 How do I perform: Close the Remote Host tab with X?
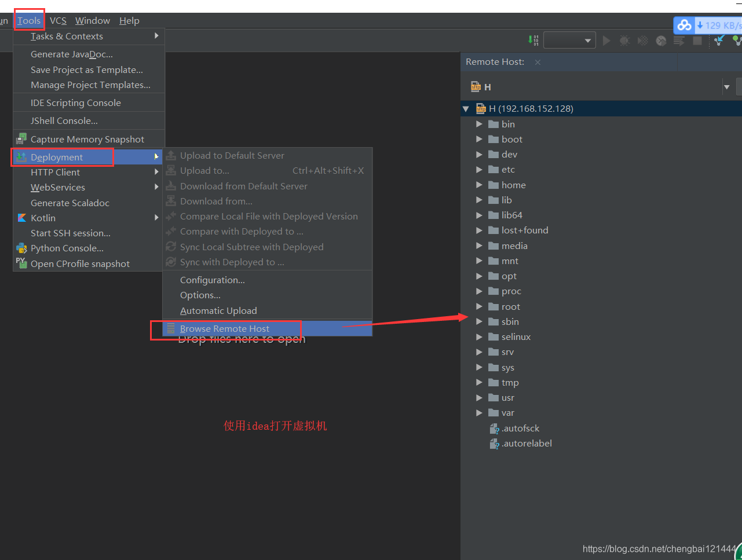(538, 62)
